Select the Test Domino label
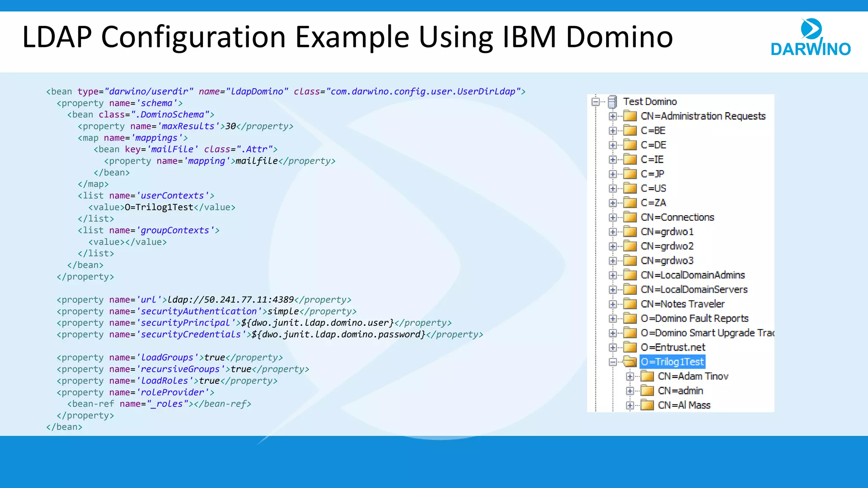 tap(650, 102)
